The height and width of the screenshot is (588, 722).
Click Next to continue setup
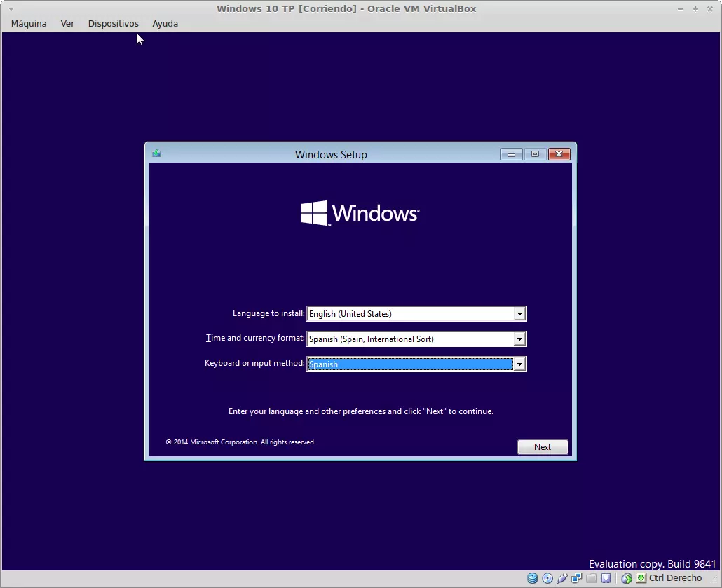[543, 447]
